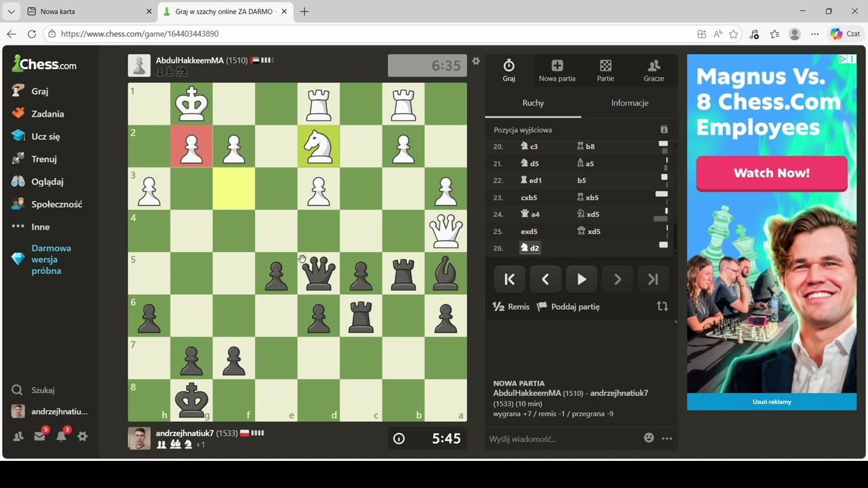Click the black rook on b5

[403, 273]
